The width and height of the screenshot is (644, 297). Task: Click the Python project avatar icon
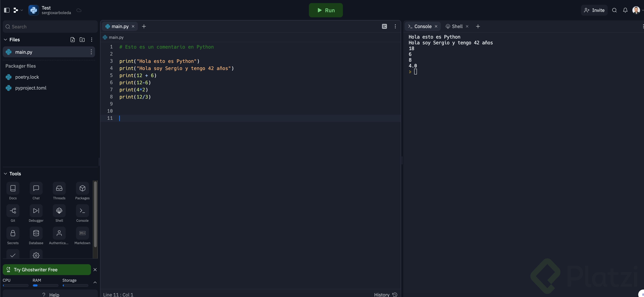(33, 10)
